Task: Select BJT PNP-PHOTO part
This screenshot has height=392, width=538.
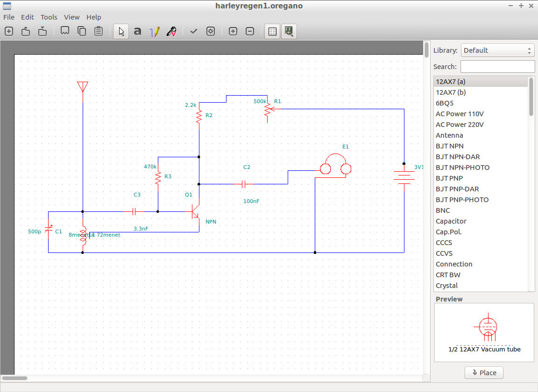Action: (x=481, y=200)
